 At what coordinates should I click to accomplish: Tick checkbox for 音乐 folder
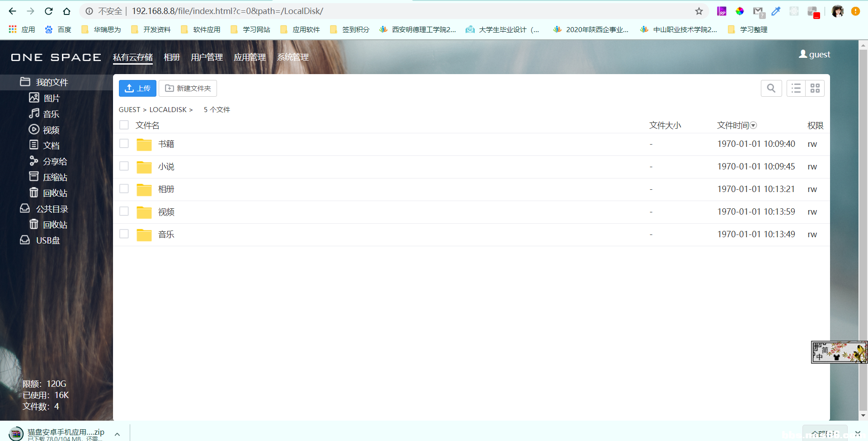124,234
